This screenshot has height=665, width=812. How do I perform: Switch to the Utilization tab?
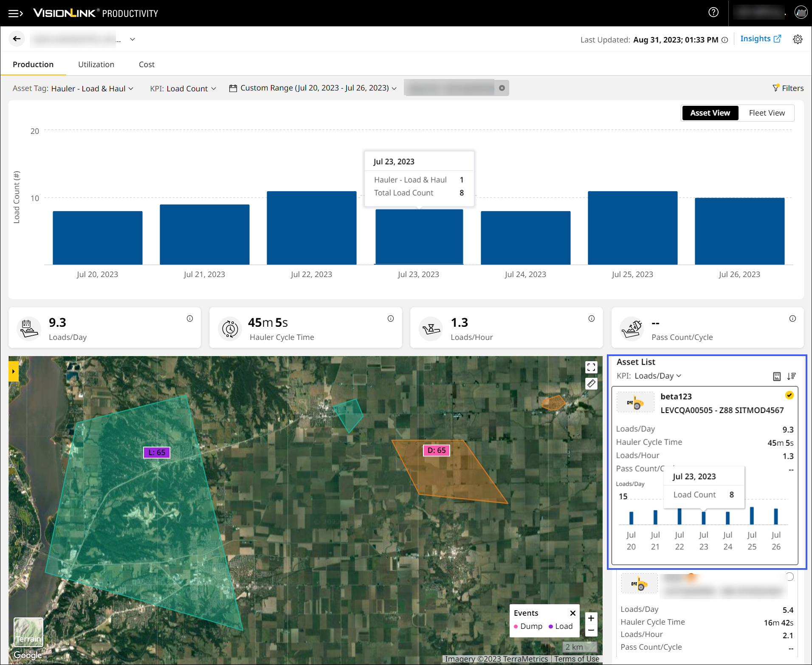pos(96,65)
